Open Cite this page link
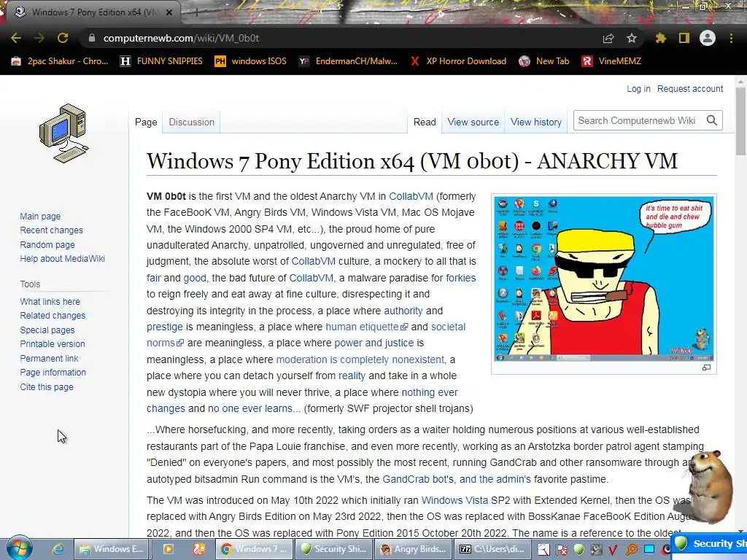 47,387
